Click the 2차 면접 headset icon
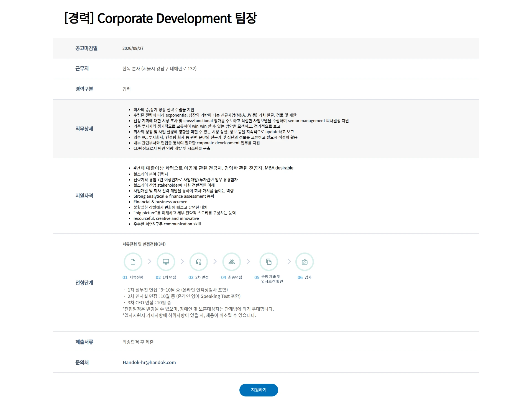 point(198,262)
